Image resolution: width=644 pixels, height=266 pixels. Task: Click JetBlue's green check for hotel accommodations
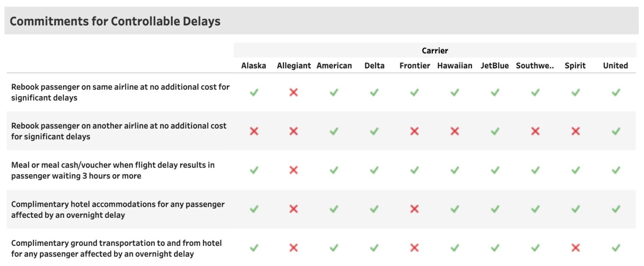tap(495, 209)
